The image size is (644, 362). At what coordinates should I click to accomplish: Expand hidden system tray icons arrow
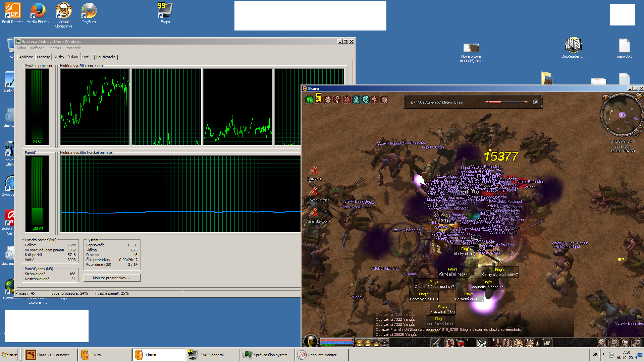click(603, 354)
